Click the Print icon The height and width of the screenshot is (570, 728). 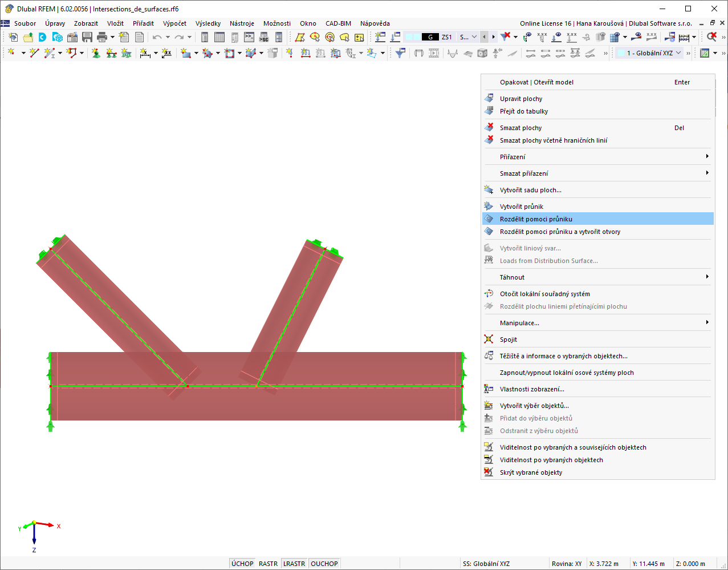point(102,37)
